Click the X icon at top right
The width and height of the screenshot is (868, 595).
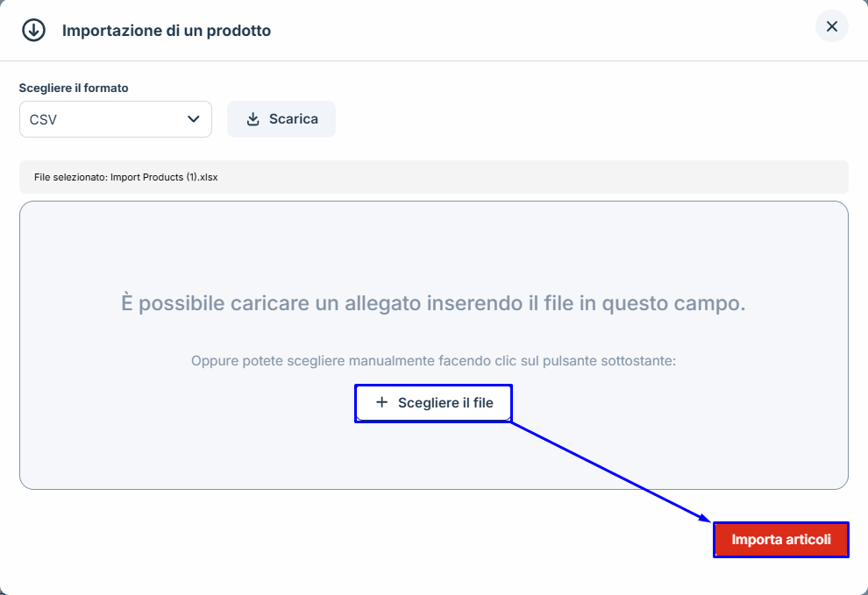tap(831, 26)
